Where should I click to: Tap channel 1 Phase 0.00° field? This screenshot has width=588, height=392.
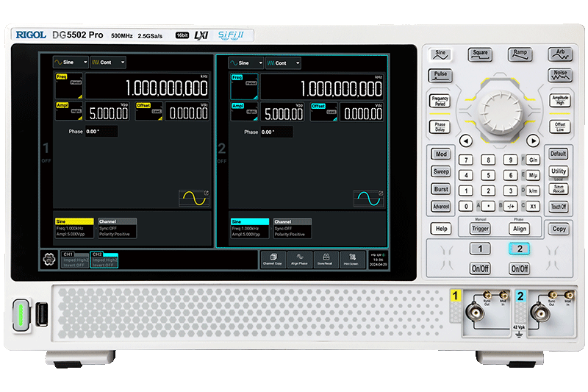[x=101, y=132]
